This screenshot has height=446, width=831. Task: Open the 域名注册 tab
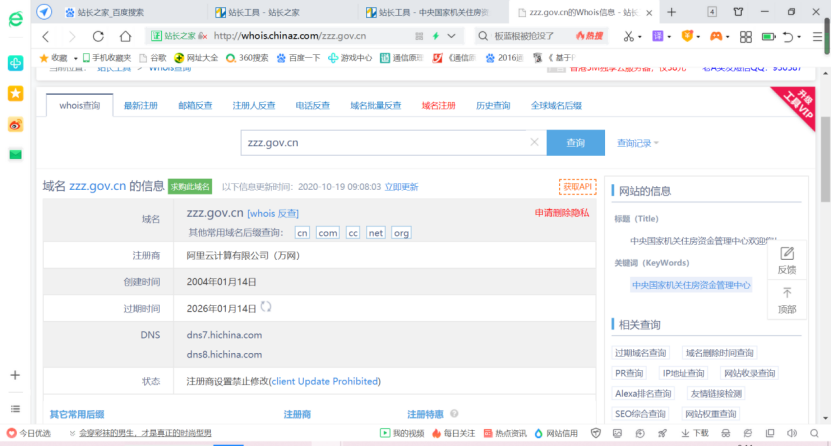coord(438,105)
